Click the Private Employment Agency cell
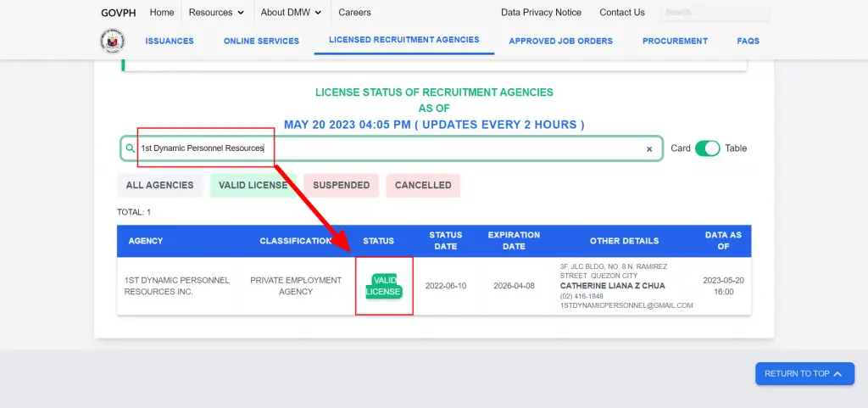Viewport: 868px width, 408px height. pos(296,286)
